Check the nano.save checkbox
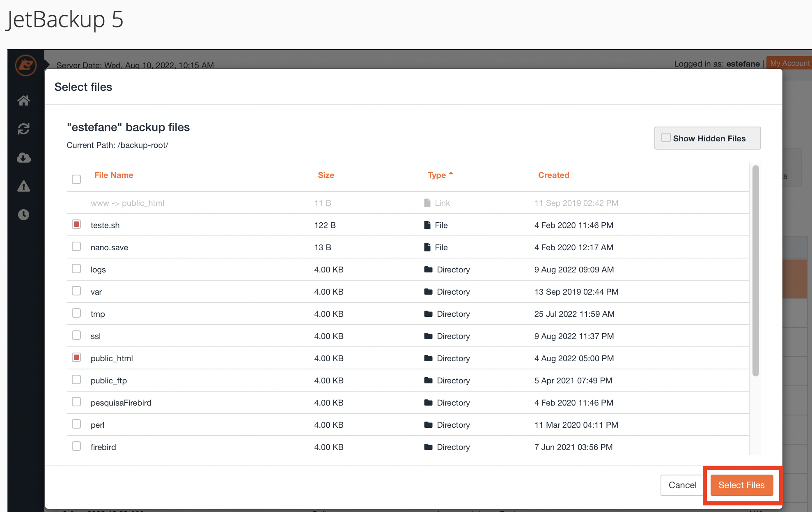Viewport: 812px width, 512px height. tap(76, 246)
